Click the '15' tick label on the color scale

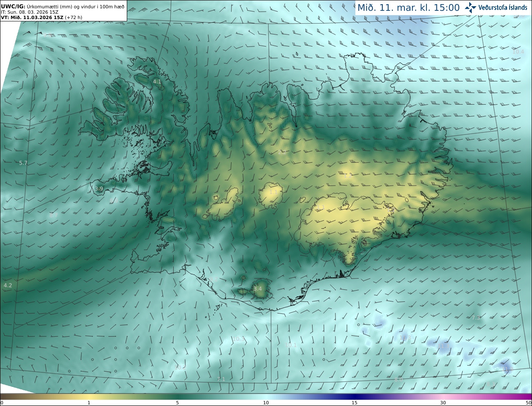click(355, 403)
